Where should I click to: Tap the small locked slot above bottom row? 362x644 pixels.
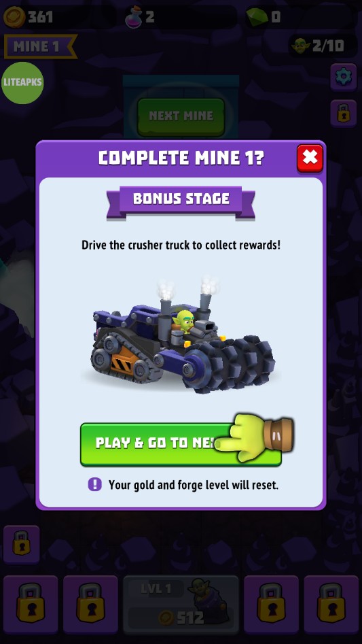click(x=21, y=544)
